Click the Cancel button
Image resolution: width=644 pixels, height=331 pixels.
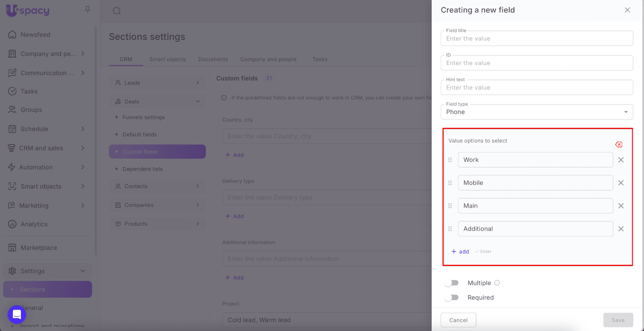click(x=458, y=320)
